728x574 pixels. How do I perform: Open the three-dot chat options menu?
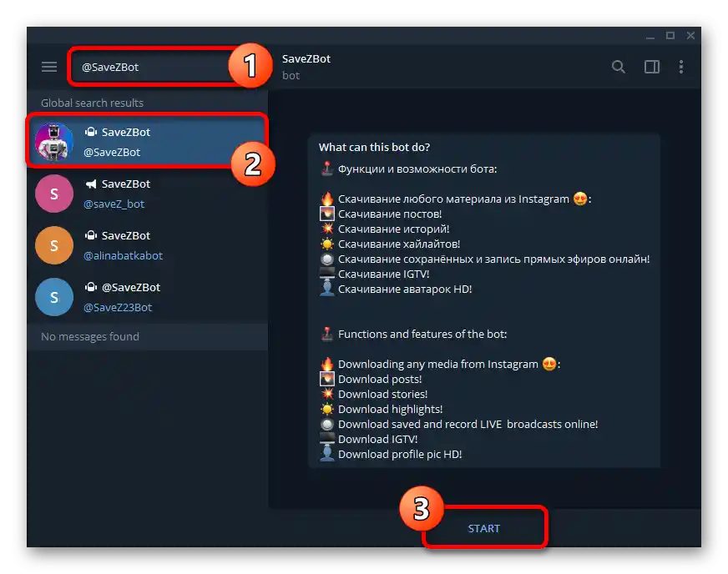click(x=681, y=67)
